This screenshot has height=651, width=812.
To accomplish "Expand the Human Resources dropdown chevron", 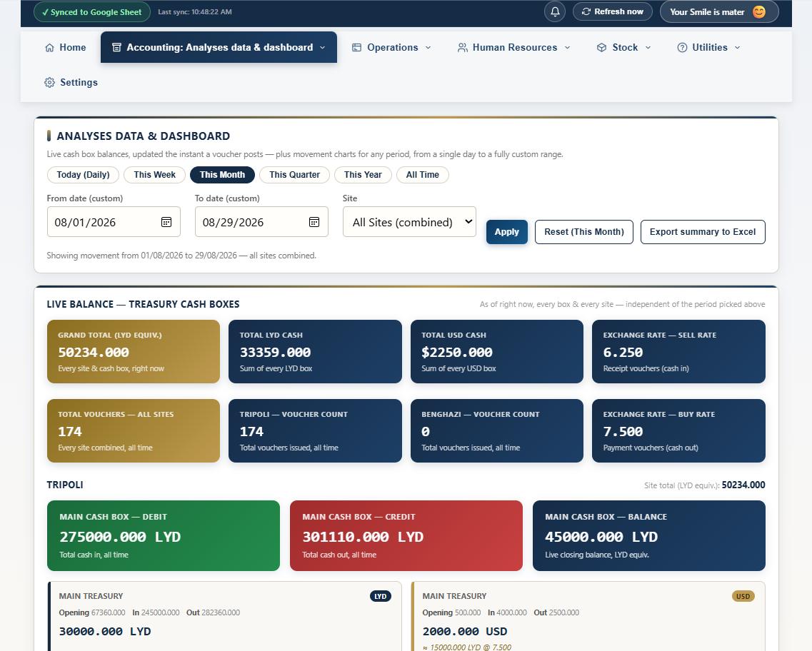I will point(567,48).
